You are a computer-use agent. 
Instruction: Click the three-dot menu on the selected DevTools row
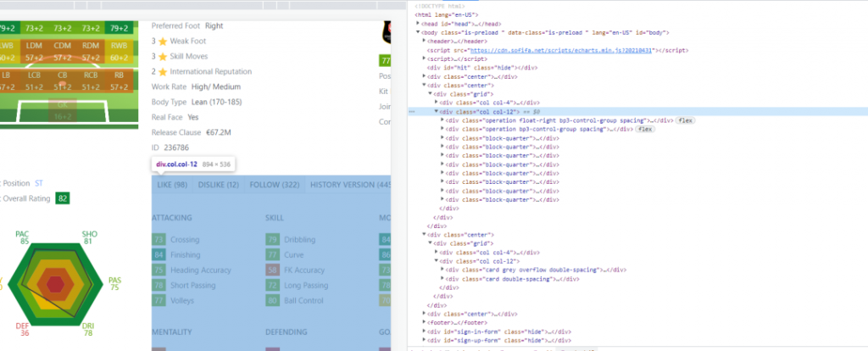(x=411, y=111)
